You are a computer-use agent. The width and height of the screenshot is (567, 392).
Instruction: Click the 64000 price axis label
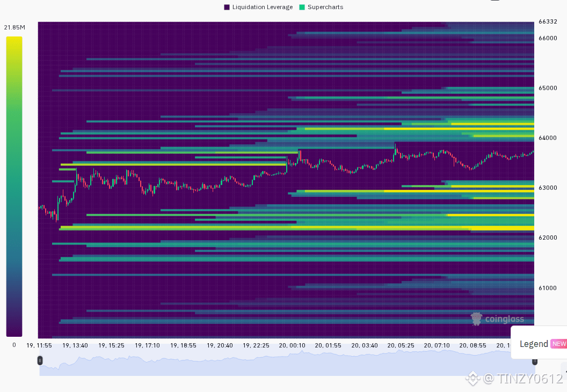click(548, 138)
